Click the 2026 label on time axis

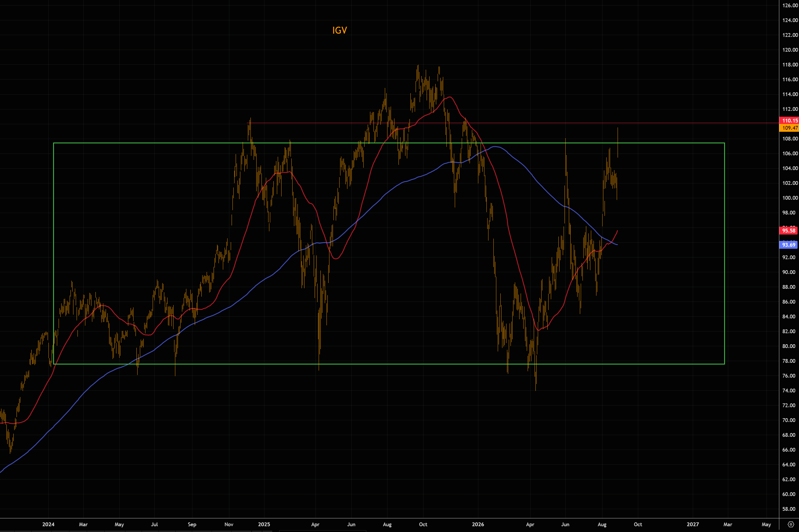tap(478, 524)
